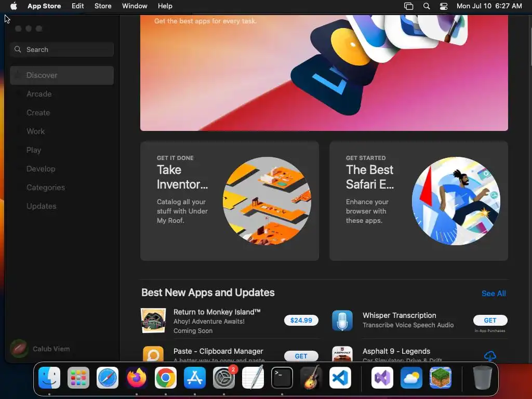Open the Asphalt 9 - Legends title
This screenshot has height=399, width=532.
[396, 351]
